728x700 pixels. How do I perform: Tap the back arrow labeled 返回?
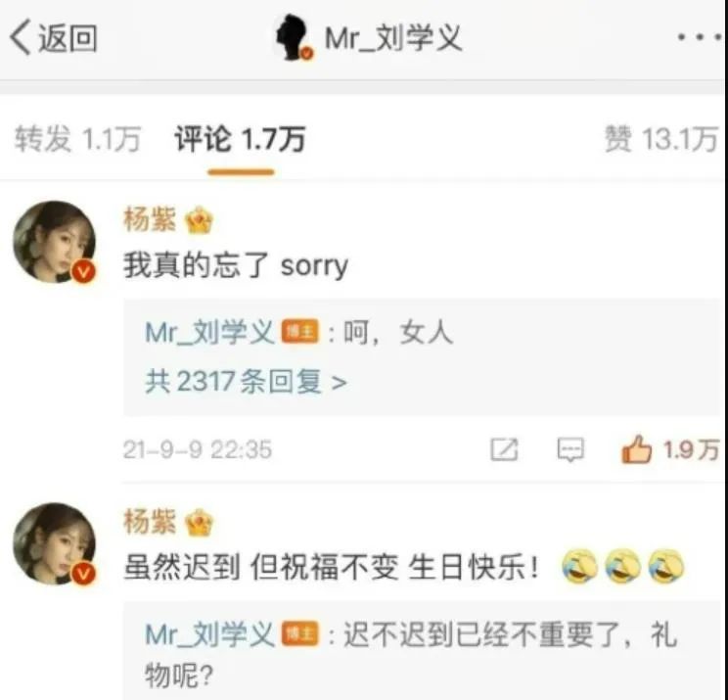[53, 37]
